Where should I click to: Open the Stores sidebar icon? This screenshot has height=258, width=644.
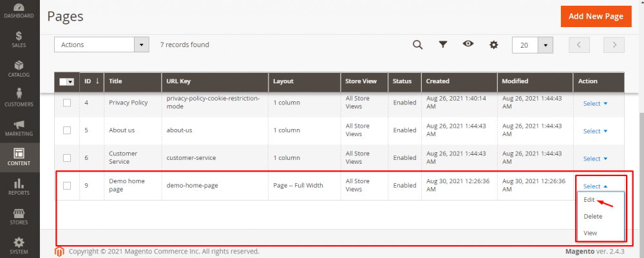point(19,216)
